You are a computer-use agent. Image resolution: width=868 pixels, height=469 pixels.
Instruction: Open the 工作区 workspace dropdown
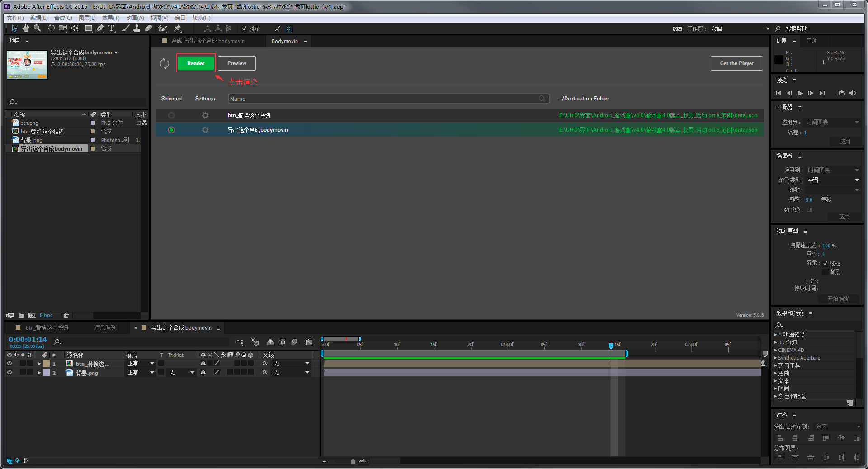[x=741, y=28]
